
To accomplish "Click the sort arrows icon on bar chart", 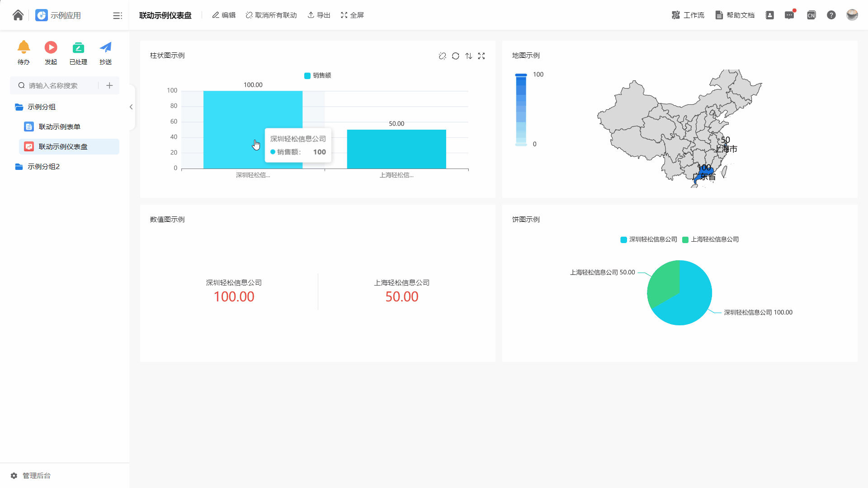I will point(469,56).
